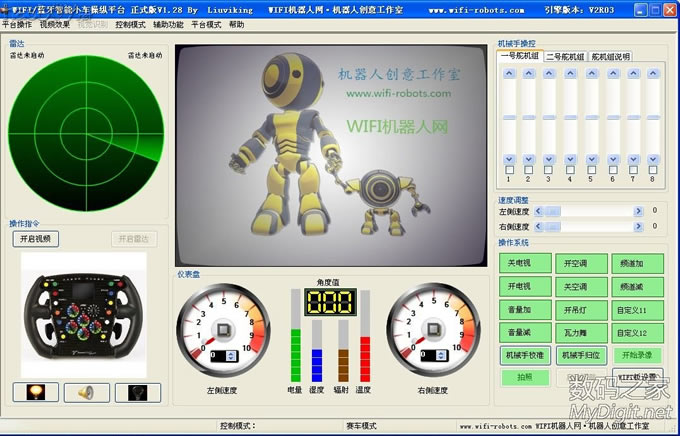
Task: Switch to the 舵机组说明 tab
Action: (x=610, y=57)
